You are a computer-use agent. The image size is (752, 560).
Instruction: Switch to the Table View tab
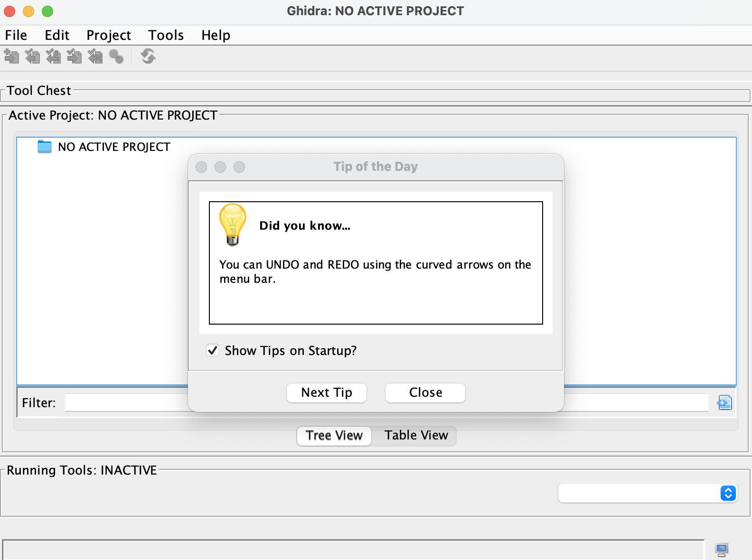pyautogui.click(x=416, y=436)
